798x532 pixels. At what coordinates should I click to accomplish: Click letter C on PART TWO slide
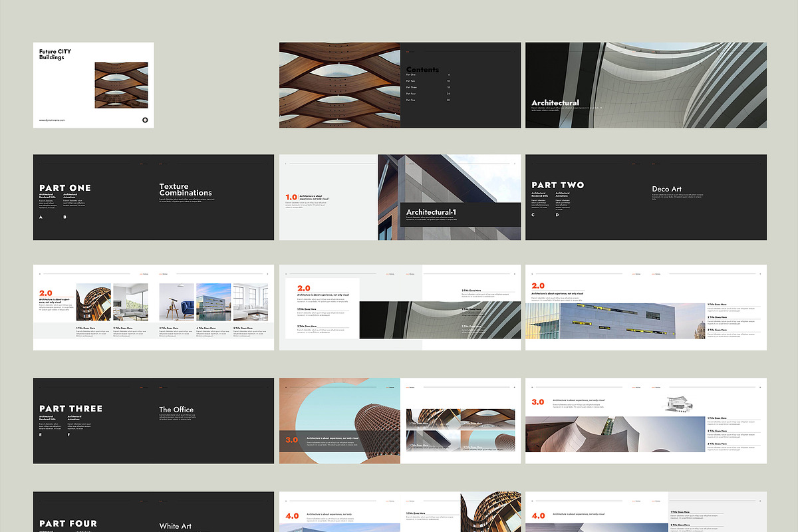pos(533,214)
